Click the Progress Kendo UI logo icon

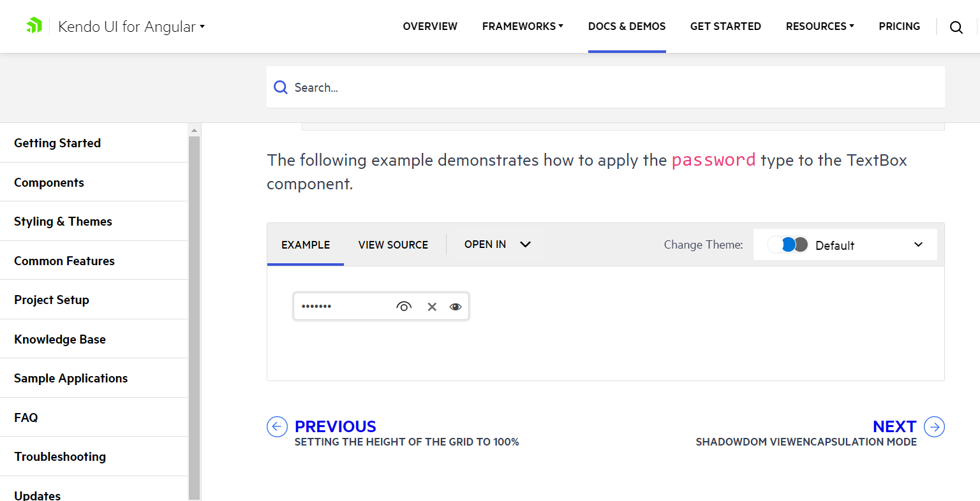point(34,25)
